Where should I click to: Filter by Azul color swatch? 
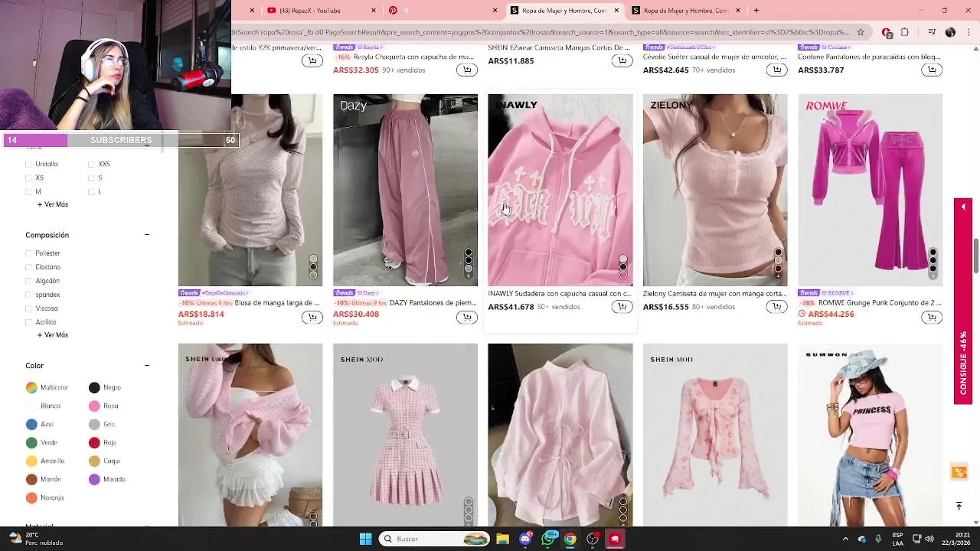[31, 424]
